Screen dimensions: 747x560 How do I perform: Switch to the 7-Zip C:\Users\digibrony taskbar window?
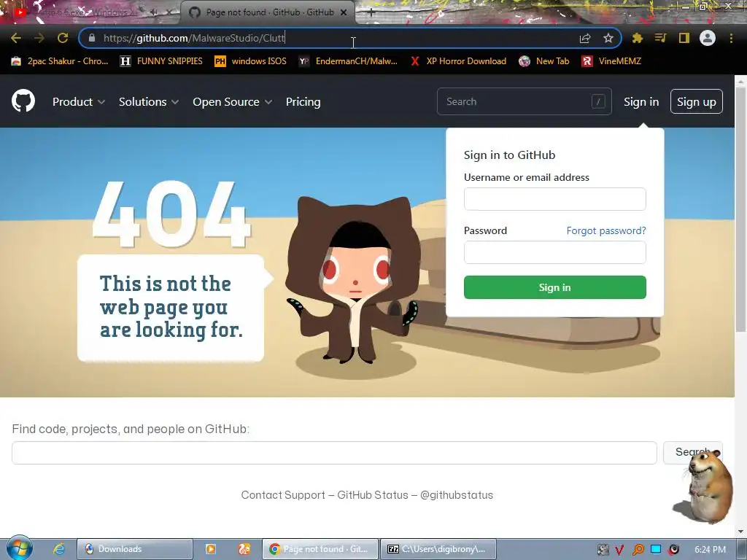point(438,549)
